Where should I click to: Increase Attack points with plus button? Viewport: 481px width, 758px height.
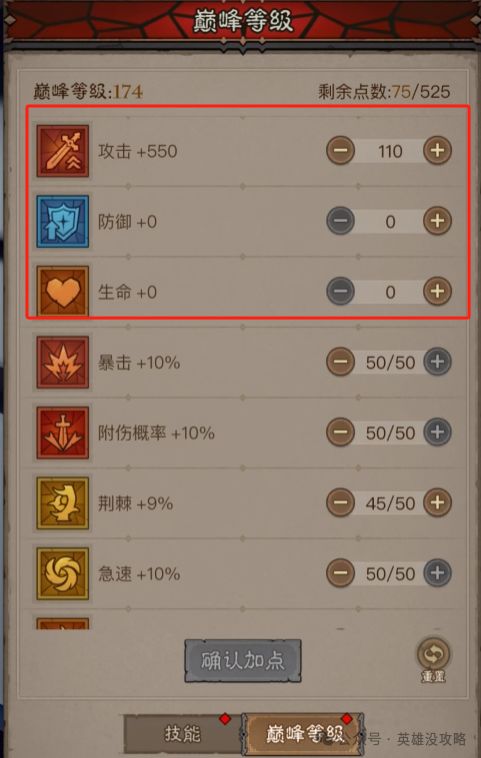tap(437, 151)
